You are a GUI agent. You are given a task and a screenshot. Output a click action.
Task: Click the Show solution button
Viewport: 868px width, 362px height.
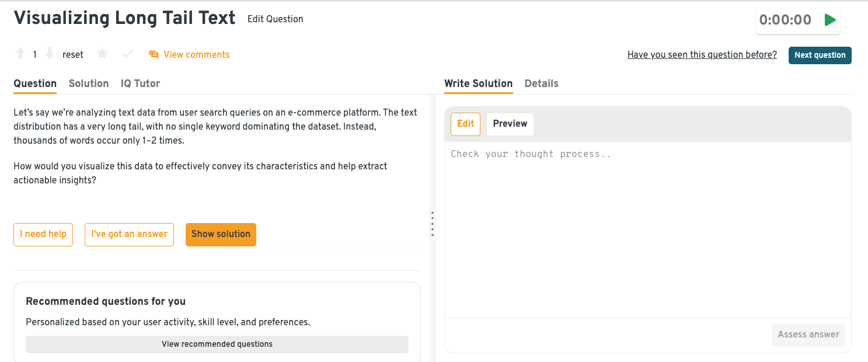coord(221,234)
